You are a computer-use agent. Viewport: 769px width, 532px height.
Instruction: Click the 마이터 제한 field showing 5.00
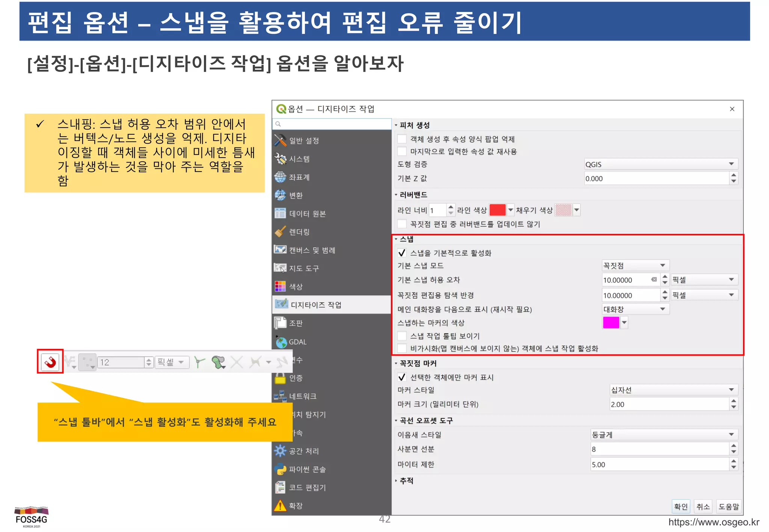(660, 464)
